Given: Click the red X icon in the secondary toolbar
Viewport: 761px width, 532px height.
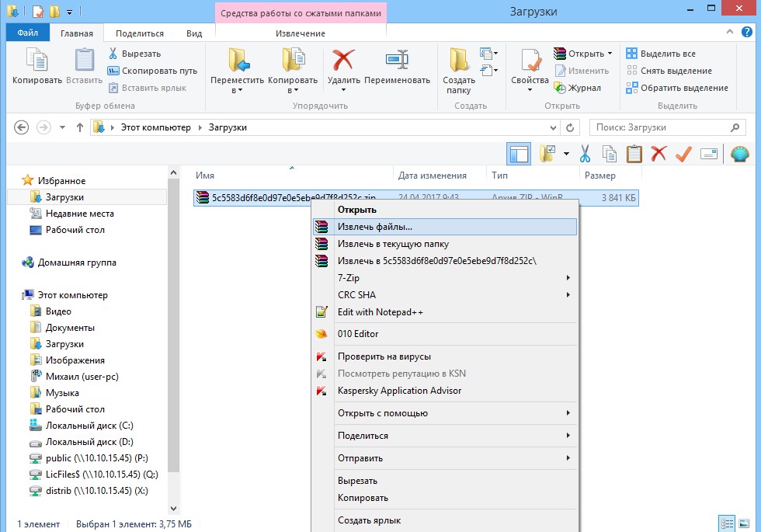Looking at the screenshot, I should click(658, 155).
